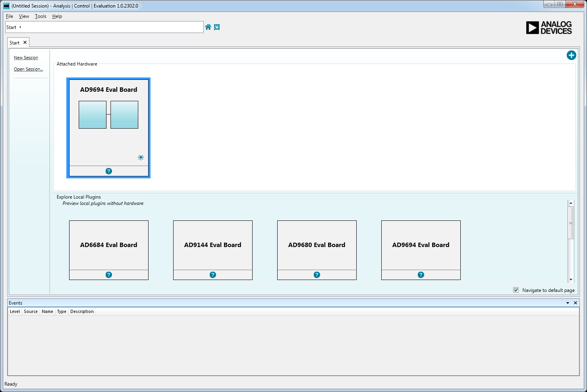Click the star icon on attached AD9694 board
The image size is (587, 392).
tap(141, 158)
